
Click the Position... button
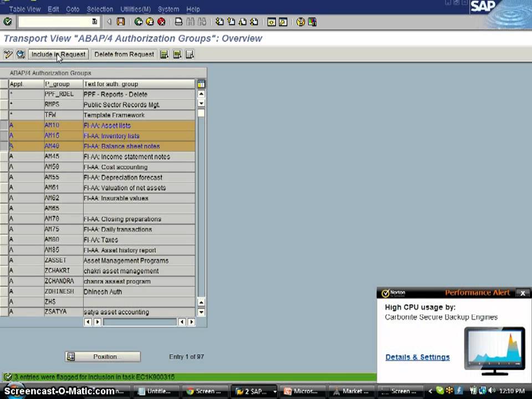tap(103, 356)
